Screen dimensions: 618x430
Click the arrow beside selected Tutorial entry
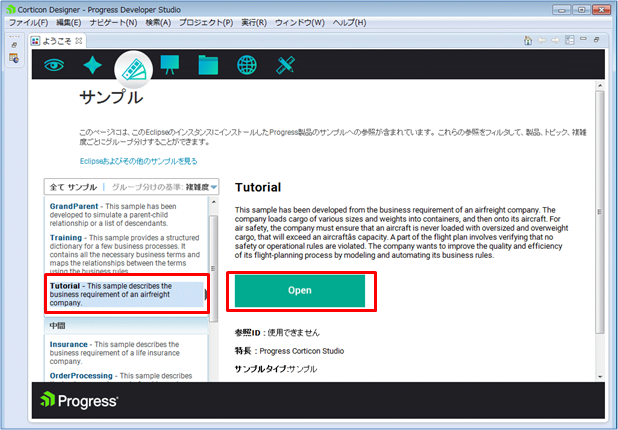click(x=206, y=294)
